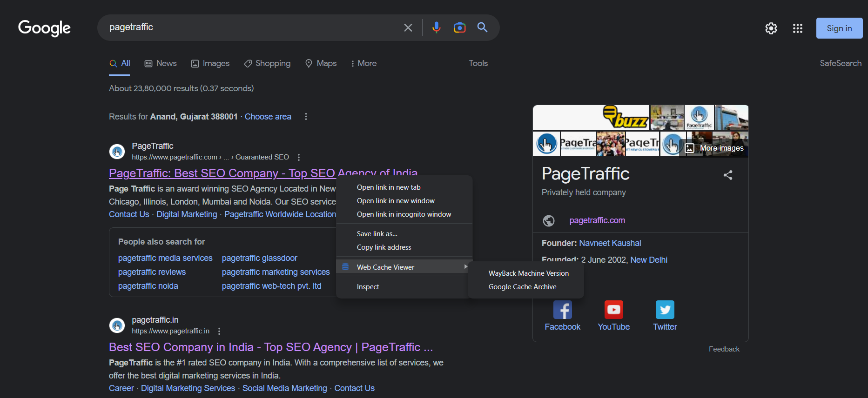
Task: Switch to the News tab
Action: pos(161,63)
